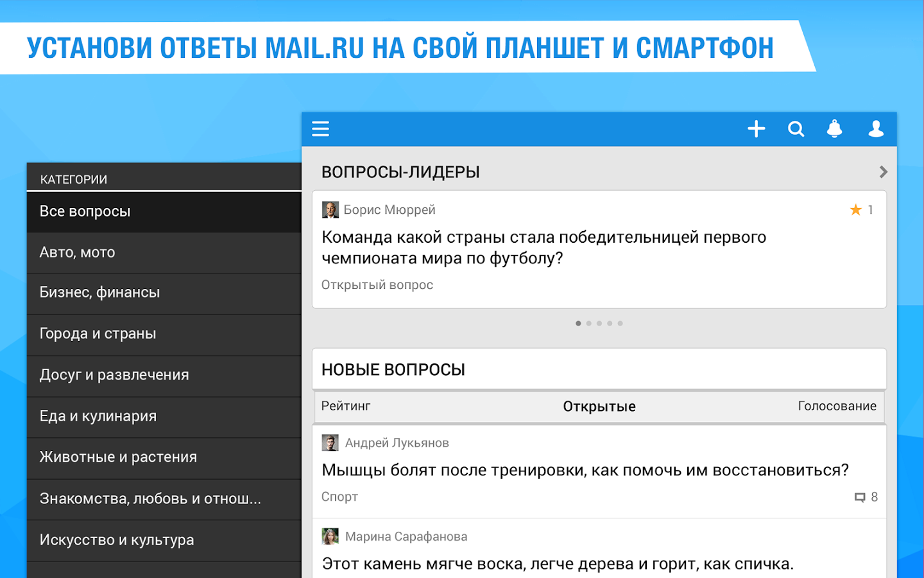Viewport: 924px width, 578px height.
Task: Select the Все вопросы category
Action: (164, 211)
